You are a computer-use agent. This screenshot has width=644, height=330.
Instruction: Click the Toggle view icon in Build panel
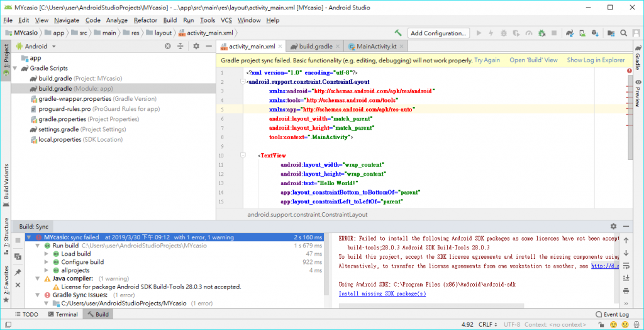coord(18,256)
